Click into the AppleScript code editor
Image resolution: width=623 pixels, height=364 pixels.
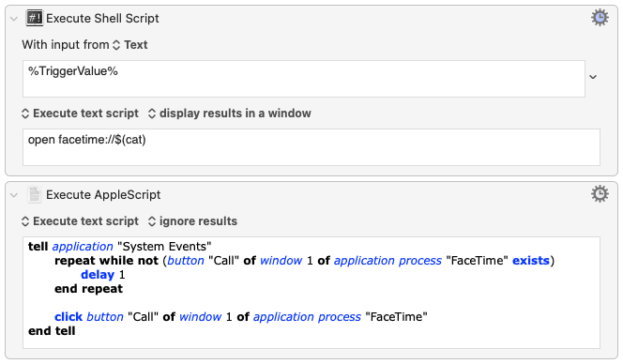tap(311, 293)
